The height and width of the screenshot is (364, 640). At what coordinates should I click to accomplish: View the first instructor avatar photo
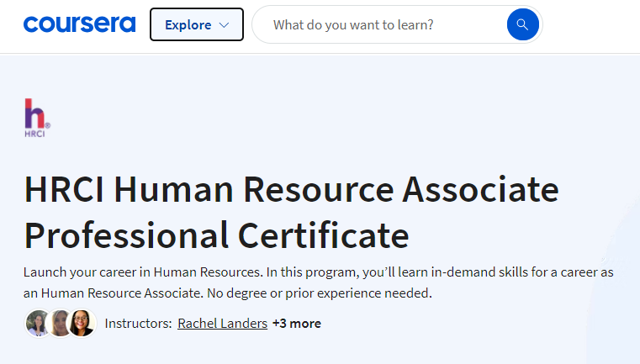click(37, 323)
